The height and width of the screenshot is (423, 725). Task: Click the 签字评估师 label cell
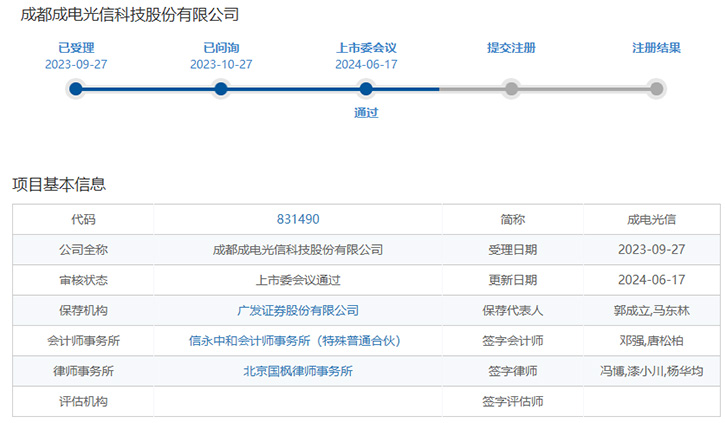point(513,401)
